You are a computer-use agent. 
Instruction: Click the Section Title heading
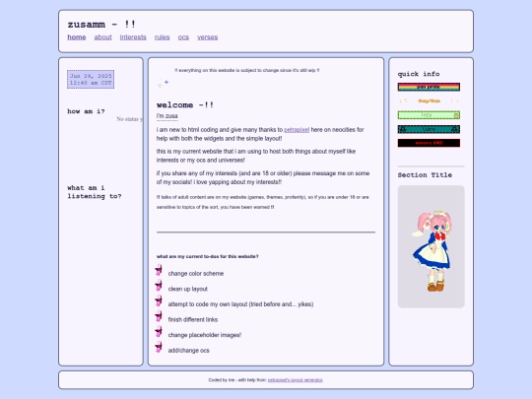[x=425, y=175]
